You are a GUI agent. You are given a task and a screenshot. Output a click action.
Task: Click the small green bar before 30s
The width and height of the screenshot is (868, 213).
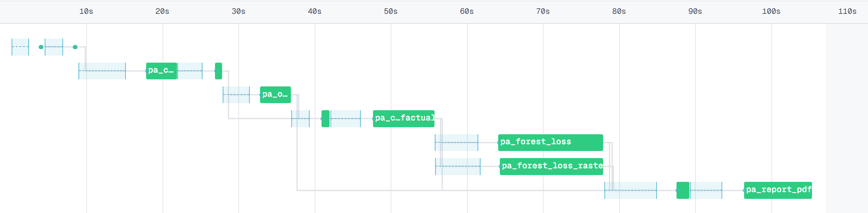218,71
